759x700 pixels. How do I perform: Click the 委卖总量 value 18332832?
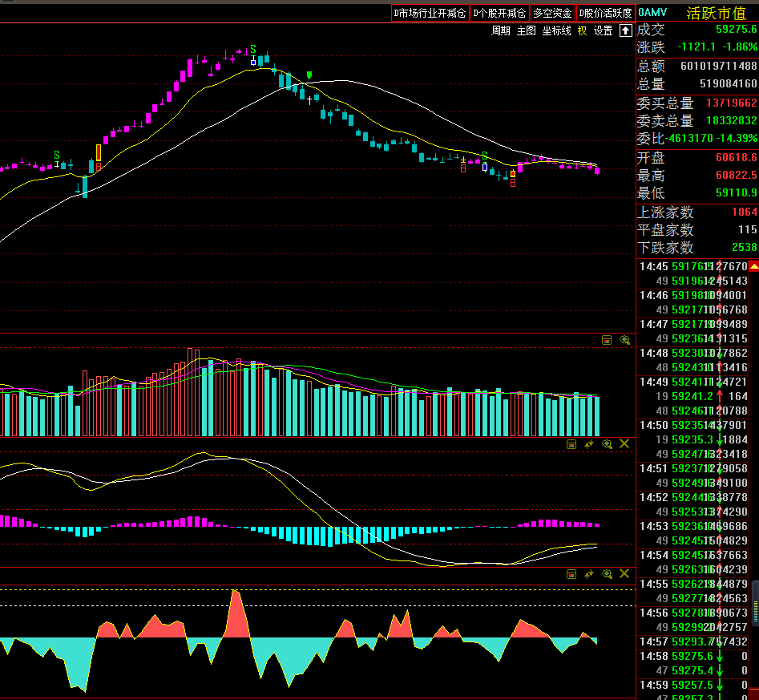(x=732, y=120)
